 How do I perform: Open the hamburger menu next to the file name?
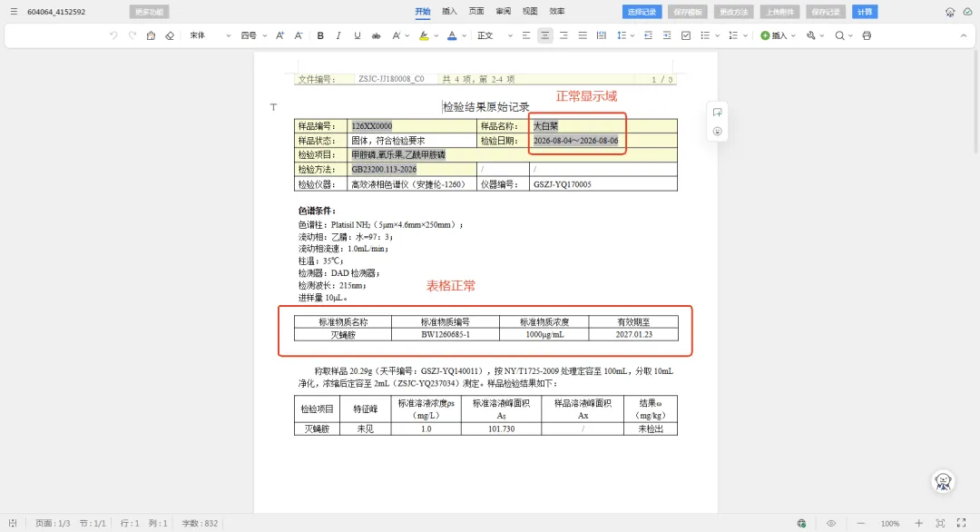[x=14, y=11]
